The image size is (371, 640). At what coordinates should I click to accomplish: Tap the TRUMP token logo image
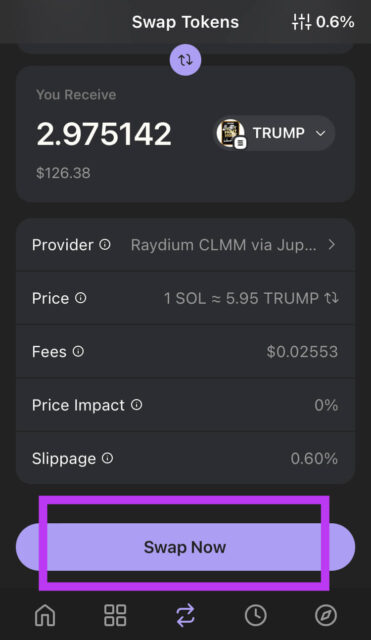231,133
